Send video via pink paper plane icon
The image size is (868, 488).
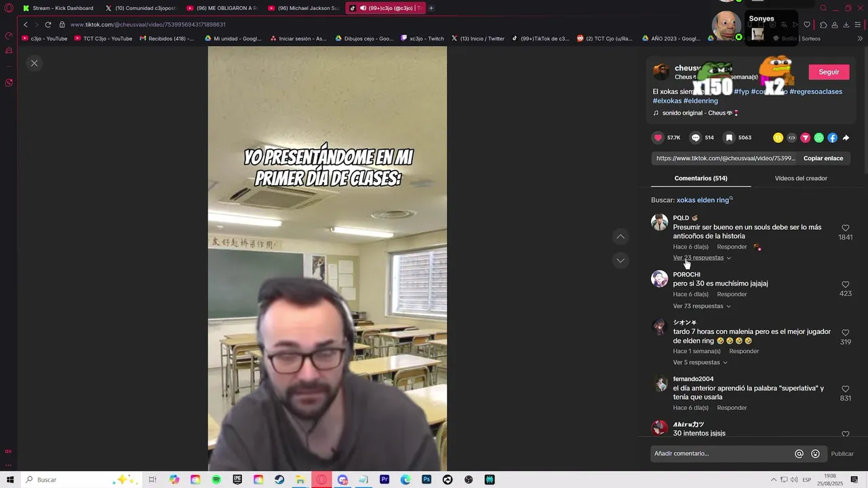(x=805, y=138)
